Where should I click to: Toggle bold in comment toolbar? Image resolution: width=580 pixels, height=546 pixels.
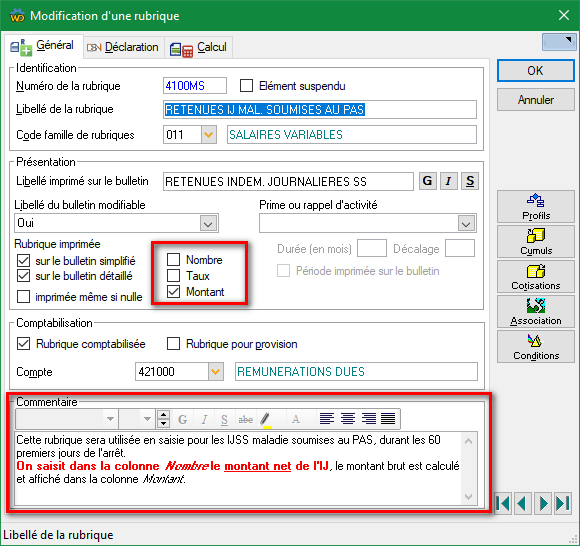click(x=182, y=419)
